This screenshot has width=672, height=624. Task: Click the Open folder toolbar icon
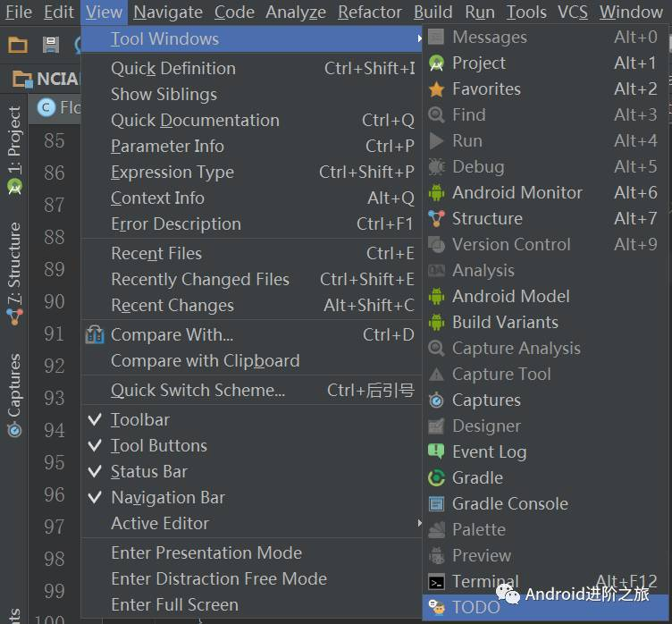point(18,45)
